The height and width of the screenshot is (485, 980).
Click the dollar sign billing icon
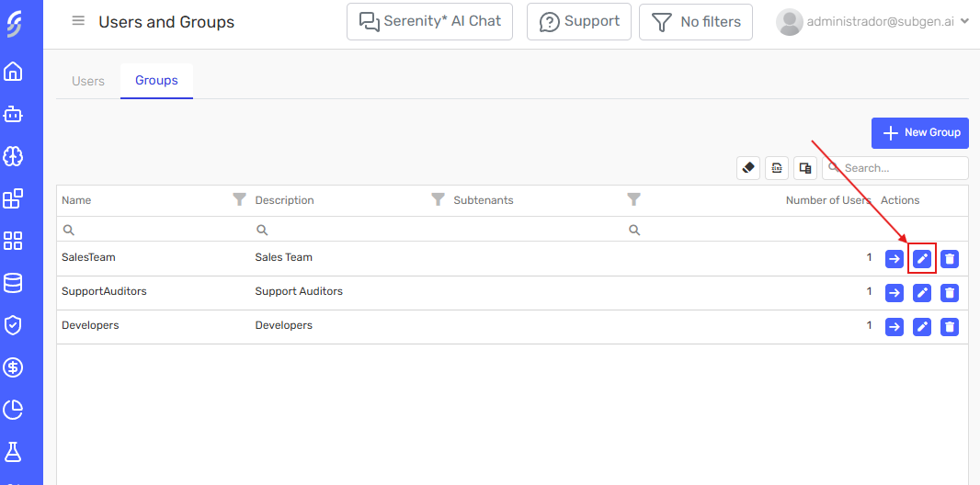pos(13,367)
